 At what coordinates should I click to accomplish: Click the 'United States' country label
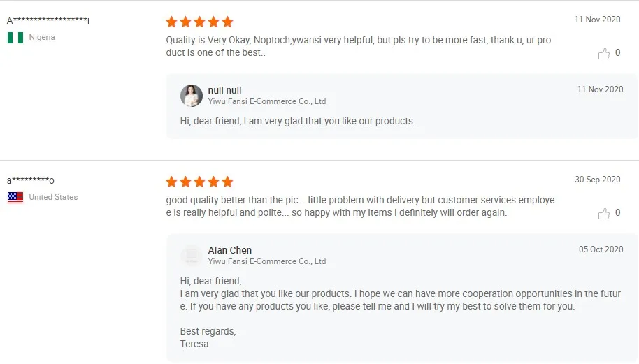[53, 197]
